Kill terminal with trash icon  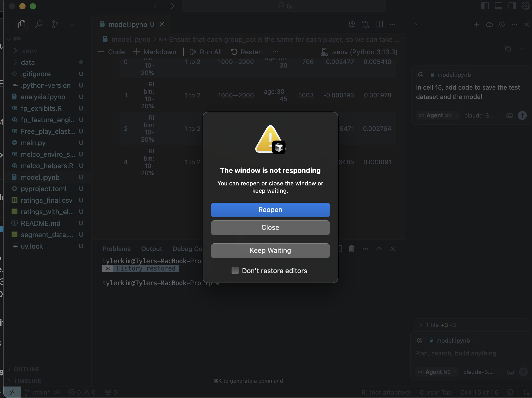tap(352, 249)
